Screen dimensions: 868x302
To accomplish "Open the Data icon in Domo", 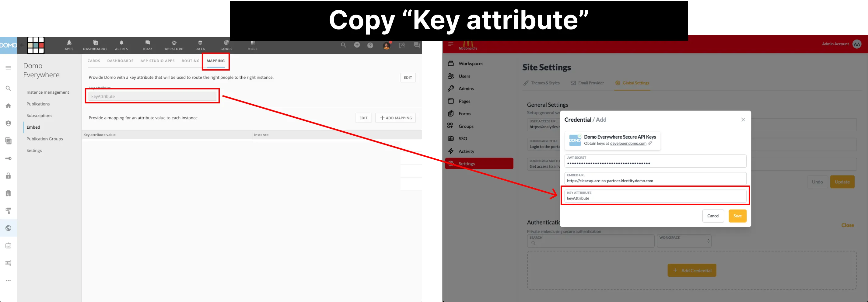I will (x=200, y=45).
